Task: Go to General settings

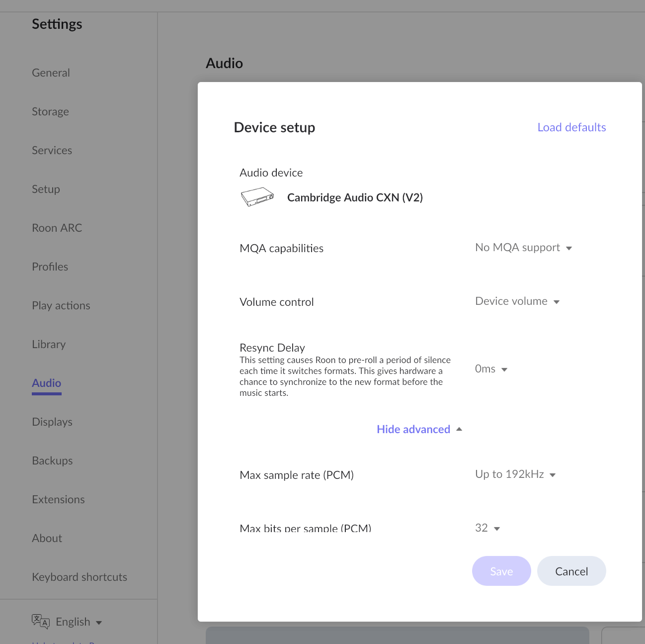Action: 51,73
